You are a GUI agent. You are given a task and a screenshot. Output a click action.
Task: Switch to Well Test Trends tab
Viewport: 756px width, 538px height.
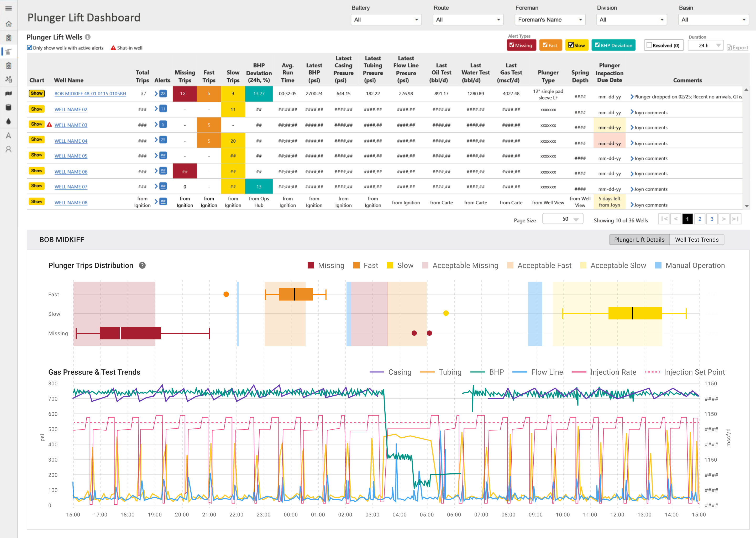pos(696,240)
